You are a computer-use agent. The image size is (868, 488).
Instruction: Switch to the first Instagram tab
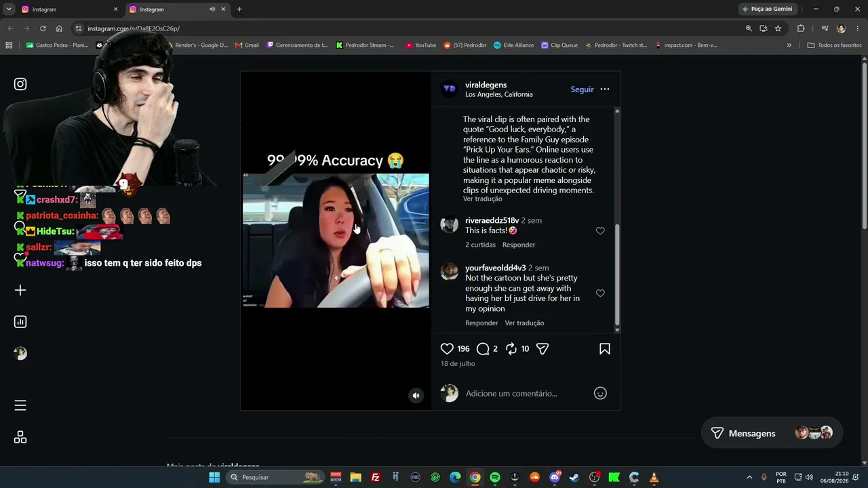[66, 9]
